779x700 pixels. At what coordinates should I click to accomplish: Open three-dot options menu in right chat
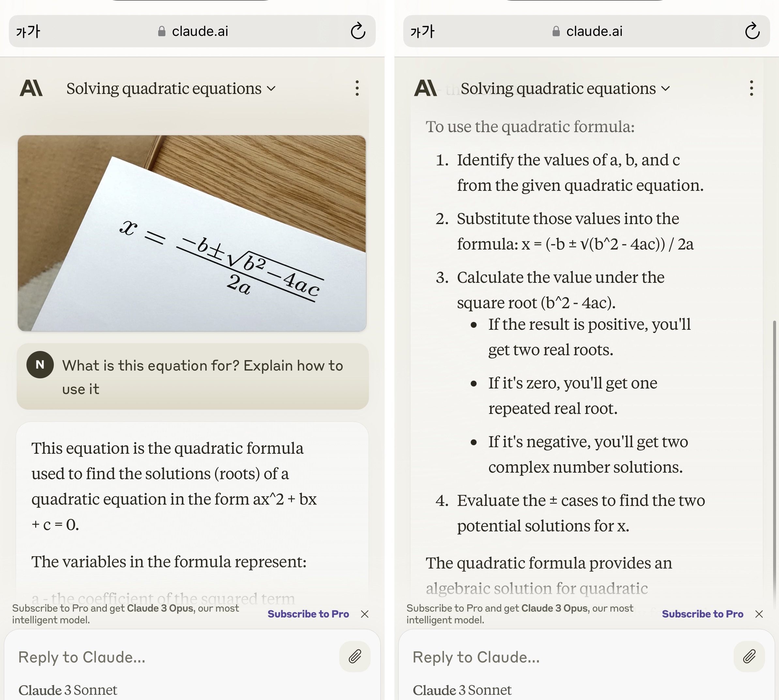click(751, 88)
